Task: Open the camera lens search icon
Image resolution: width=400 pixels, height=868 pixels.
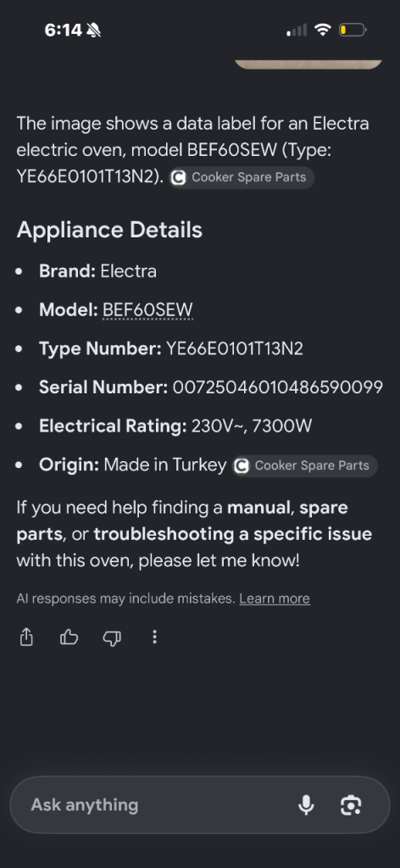Action: pos(351,805)
